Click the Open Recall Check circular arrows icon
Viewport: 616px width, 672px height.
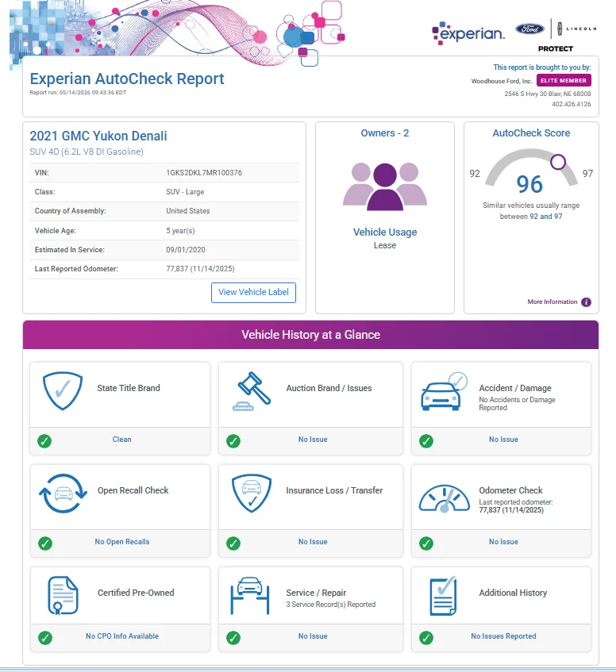(x=63, y=493)
